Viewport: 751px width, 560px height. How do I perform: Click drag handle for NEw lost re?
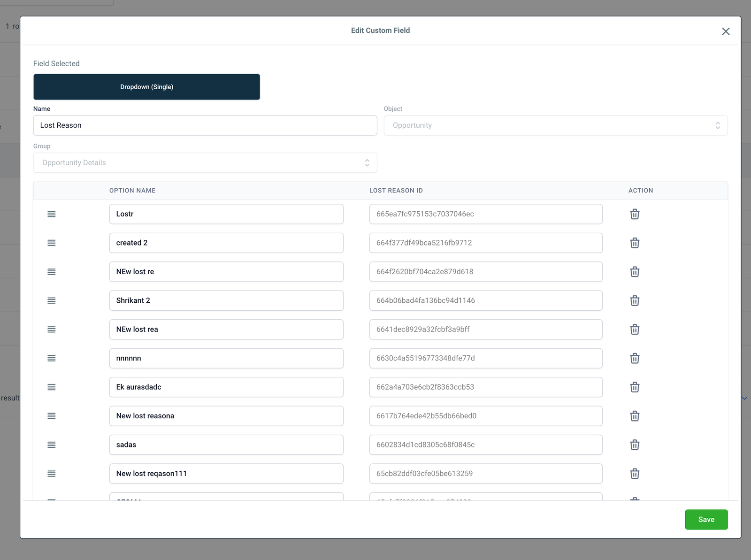pos(52,272)
